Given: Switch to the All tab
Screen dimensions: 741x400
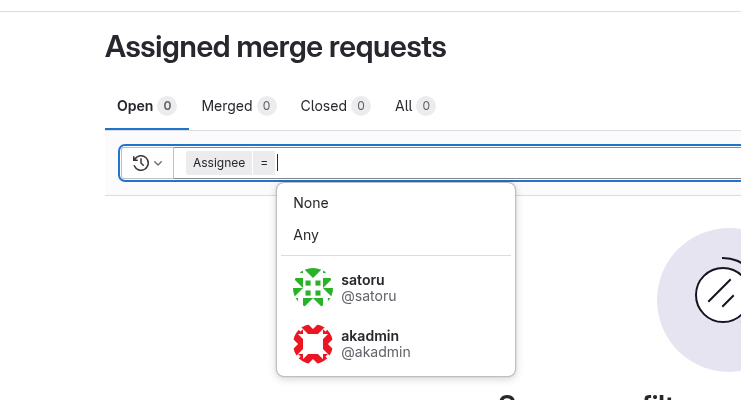Looking at the screenshot, I should click(x=414, y=106).
